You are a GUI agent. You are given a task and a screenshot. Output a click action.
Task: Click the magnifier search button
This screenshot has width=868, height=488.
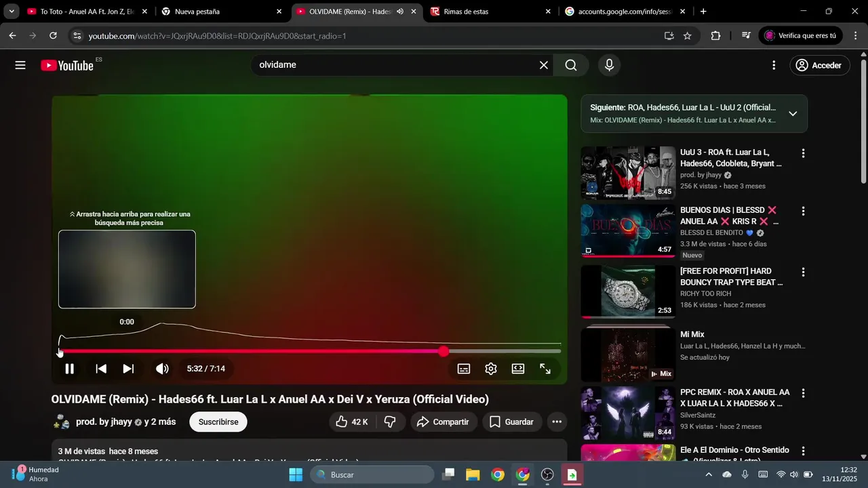coord(571,65)
